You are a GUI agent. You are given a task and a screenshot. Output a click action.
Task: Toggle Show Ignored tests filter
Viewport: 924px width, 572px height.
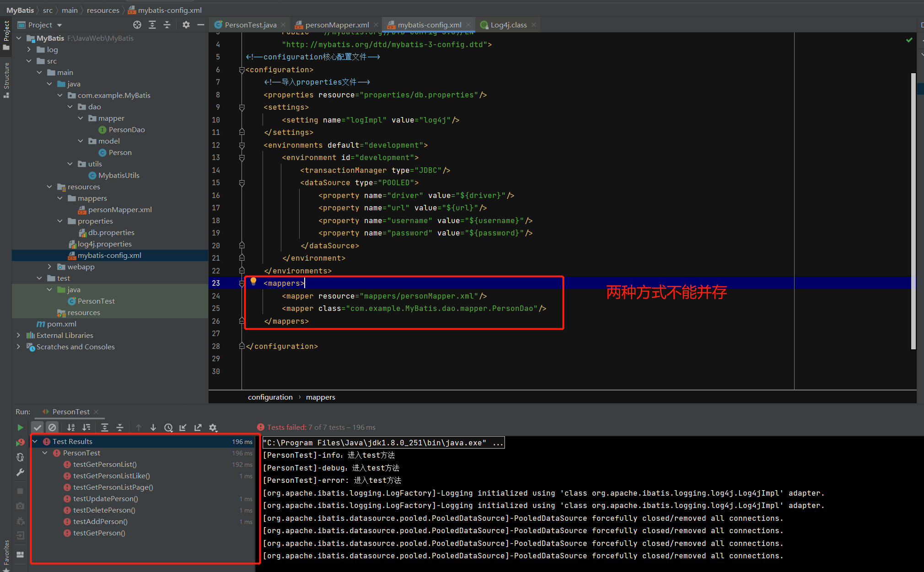(x=52, y=428)
